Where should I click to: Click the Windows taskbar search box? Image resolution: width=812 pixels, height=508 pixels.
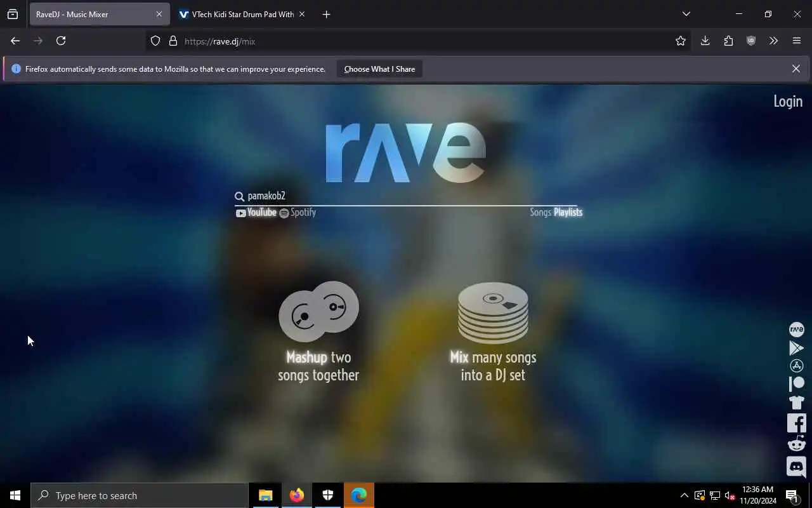[x=140, y=495]
